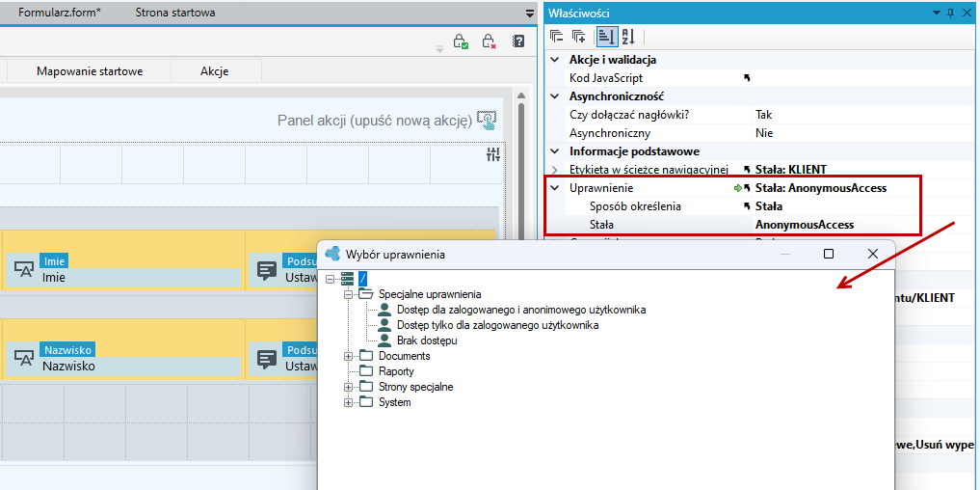Click the AnonymousAccess value in Stała row

[805, 225]
